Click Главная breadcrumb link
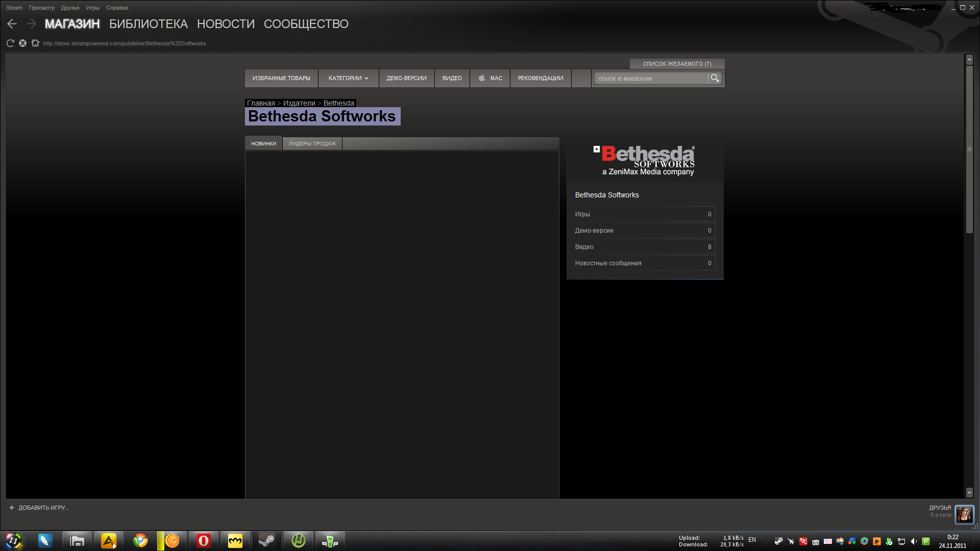The image size is (980, 551). (x=261, y=103)
